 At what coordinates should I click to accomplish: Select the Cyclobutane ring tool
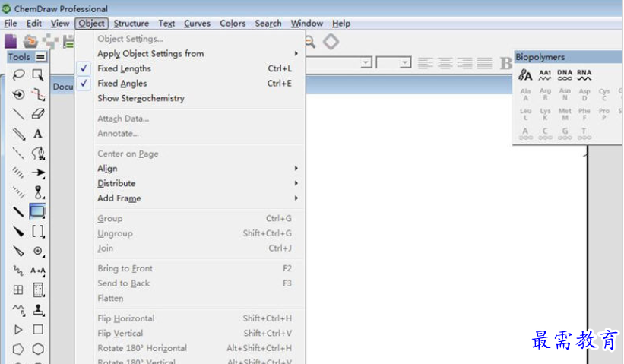pyautogui.click(x=38, y=329)
